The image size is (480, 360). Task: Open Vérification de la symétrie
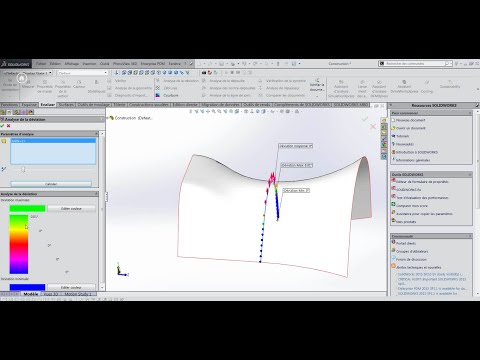pos(282,81)
